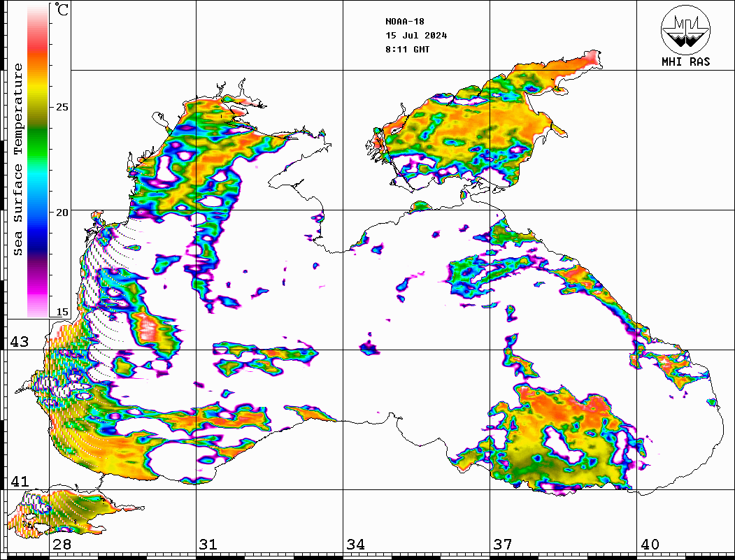Click the 'Sea Surface Temperature' vertical label
The image size is (735, 560).
[x=17, y=160]
